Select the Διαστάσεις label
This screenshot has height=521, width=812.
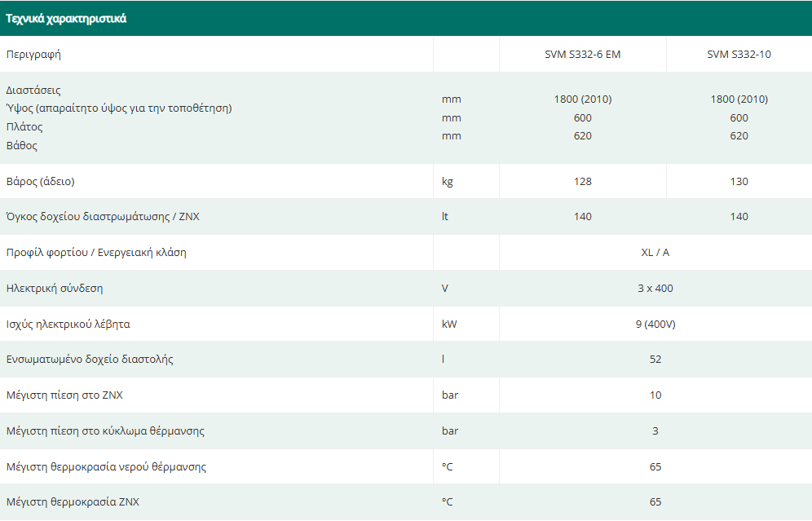coord(33,91)
